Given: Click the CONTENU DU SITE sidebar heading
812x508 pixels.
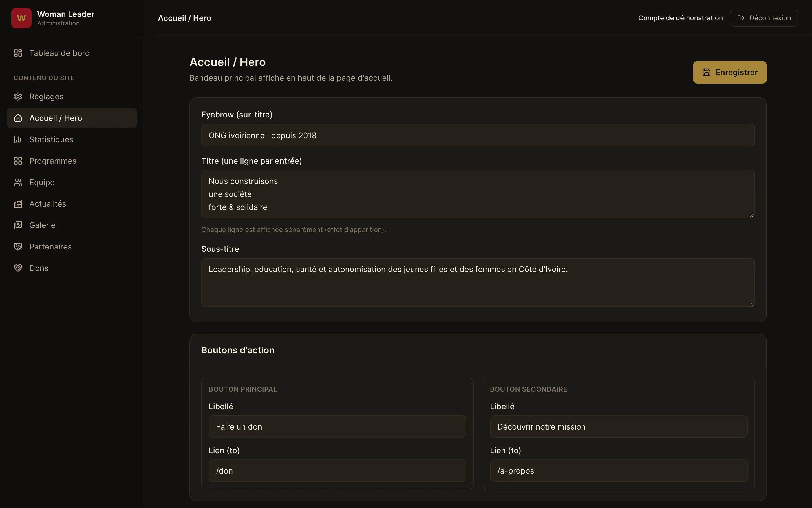Looking at the screenshot, I should (44, 78).
